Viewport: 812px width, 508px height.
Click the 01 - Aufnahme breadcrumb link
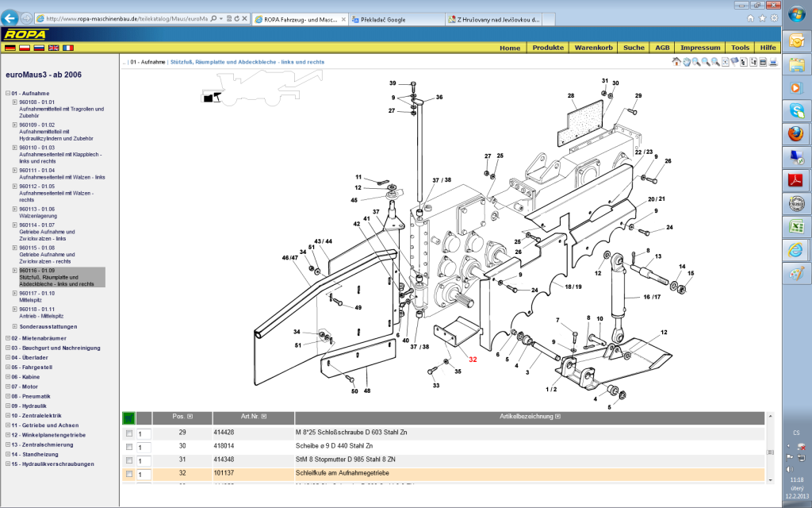(x=147, y=62)
